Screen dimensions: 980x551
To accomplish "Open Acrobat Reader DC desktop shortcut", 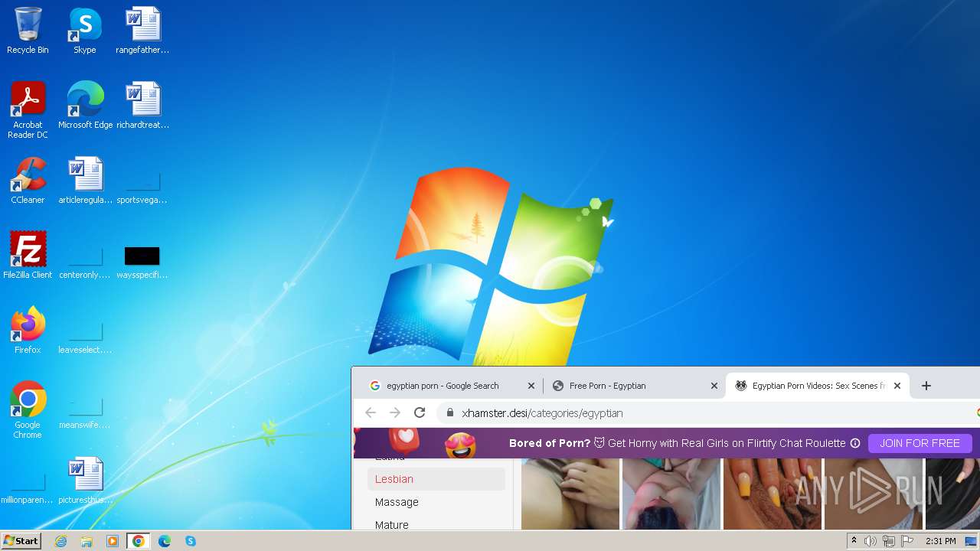I will 28,110.
